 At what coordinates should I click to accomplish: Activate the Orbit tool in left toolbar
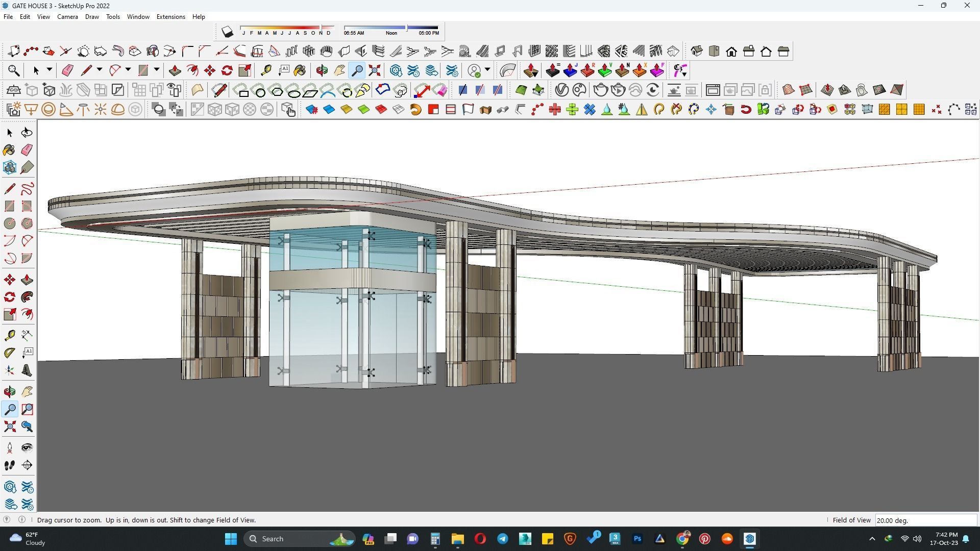coord(9,392)
